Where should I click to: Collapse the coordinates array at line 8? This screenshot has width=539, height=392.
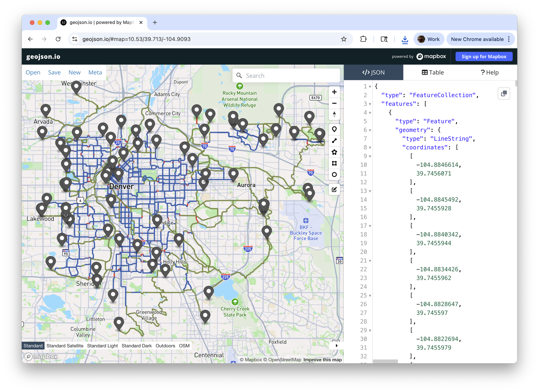click(370, 148)
